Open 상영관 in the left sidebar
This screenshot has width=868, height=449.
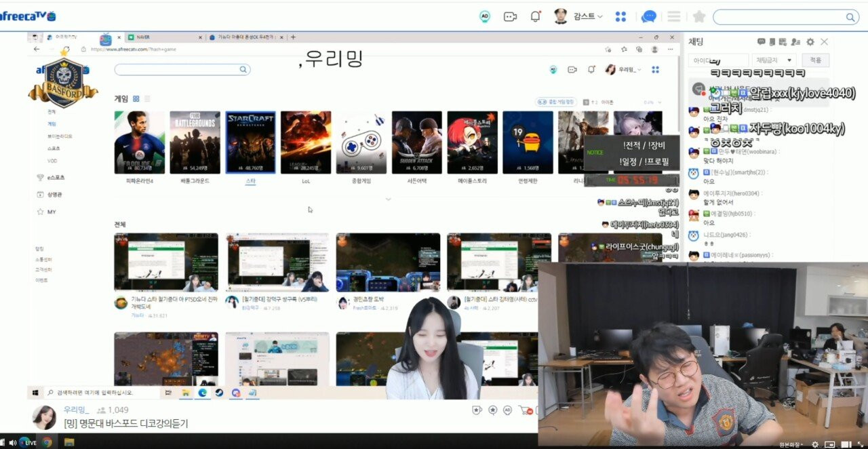point(50,195)
